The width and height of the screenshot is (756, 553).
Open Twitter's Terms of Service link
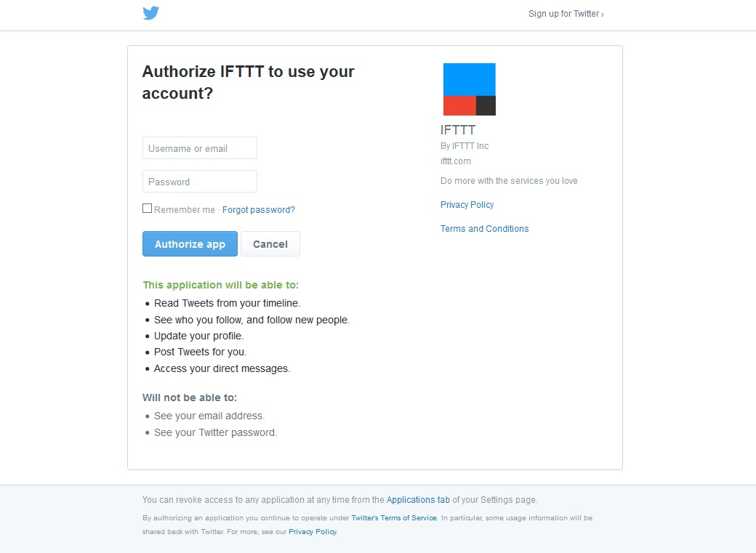pyautogui.click(x=394, y=518)
